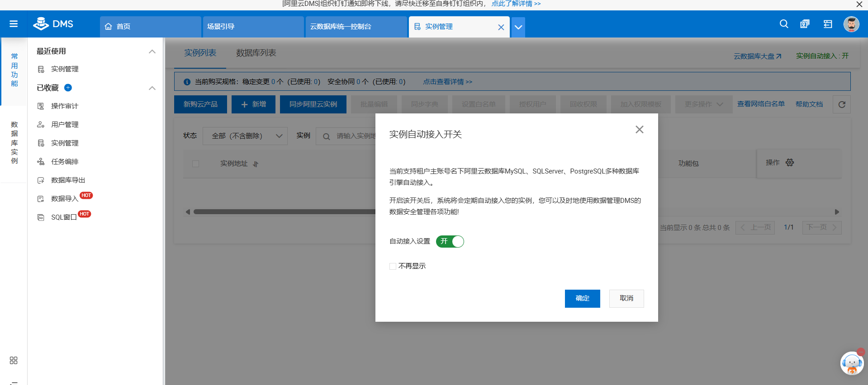Click the 新增 button

[253, 104]
